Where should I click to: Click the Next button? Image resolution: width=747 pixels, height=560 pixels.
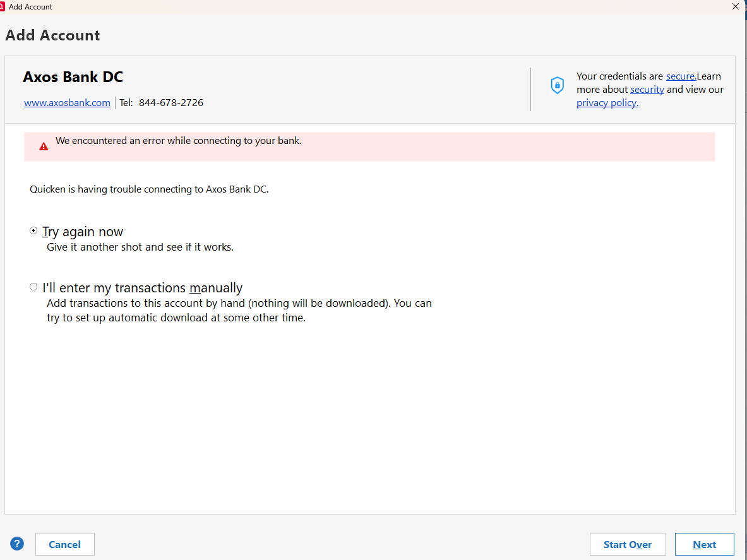(x=704, y=544)
